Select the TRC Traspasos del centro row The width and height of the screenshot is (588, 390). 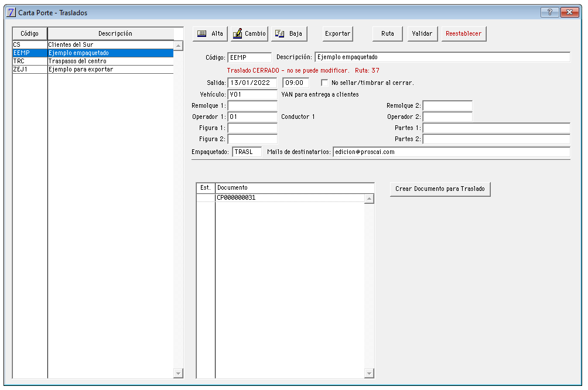tap(93, 61)
